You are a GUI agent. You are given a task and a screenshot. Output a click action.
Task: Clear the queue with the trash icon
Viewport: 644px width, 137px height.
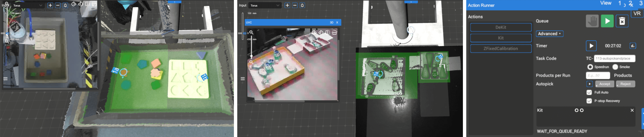tap(622, 21)
